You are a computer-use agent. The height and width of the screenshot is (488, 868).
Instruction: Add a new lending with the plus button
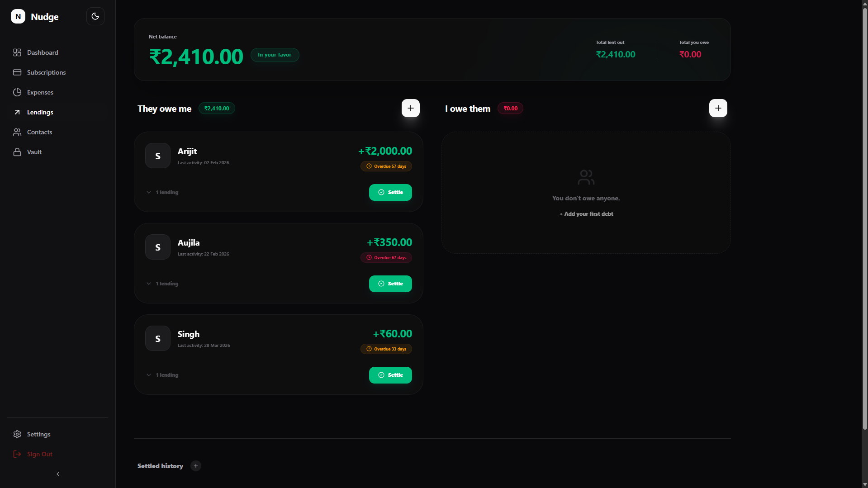point(410,108)
